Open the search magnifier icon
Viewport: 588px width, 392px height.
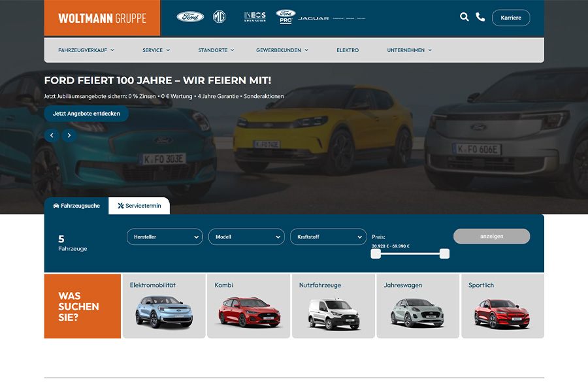[x=465, y=17]
